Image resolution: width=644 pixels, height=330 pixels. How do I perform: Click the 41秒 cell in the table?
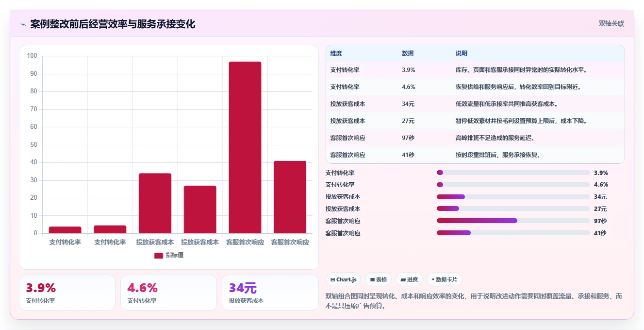[408, 155]
